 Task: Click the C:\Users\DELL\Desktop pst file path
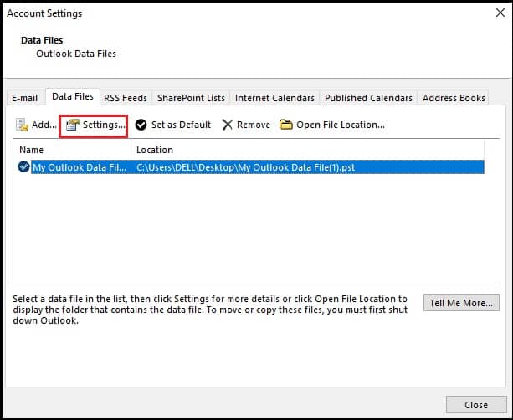(x=245, y=167)
